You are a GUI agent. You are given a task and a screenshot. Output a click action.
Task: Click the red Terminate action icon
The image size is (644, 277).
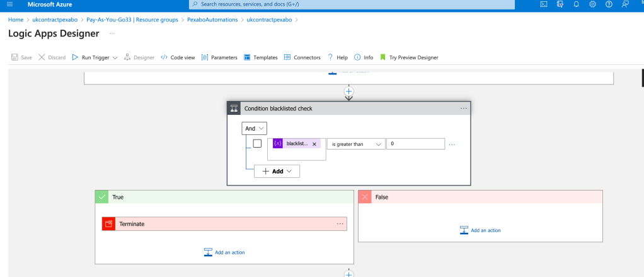109,224
